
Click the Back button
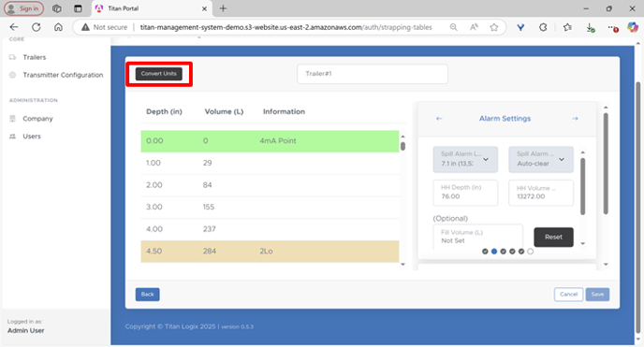tap(148, 294)
